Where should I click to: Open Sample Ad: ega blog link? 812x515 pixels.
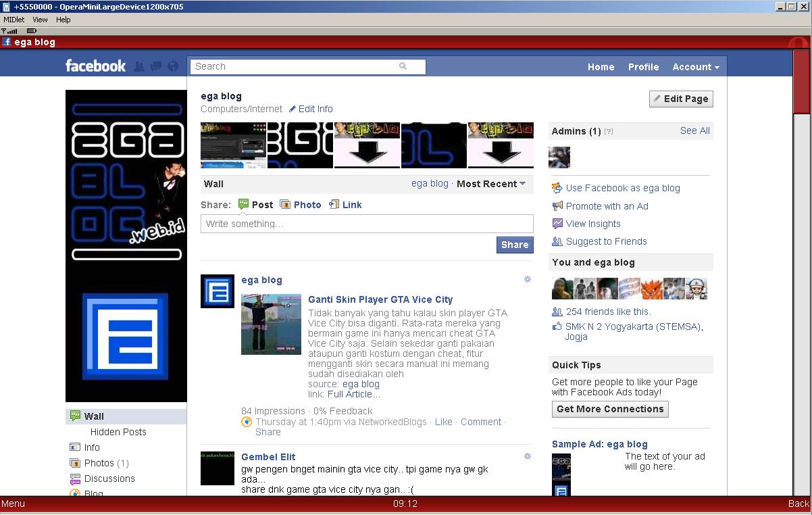[600, 444]
